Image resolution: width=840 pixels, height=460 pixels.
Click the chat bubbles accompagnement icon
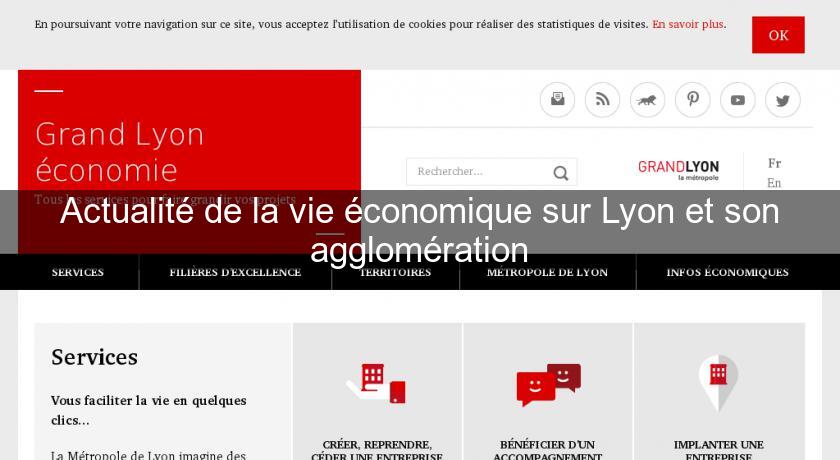(548, 384)
